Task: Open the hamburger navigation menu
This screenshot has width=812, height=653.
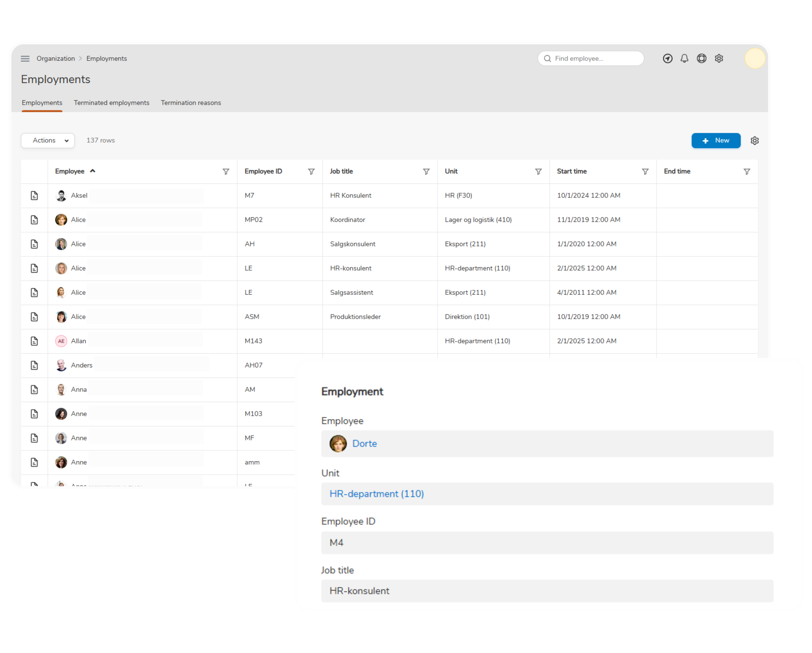Action: [25, 59]
